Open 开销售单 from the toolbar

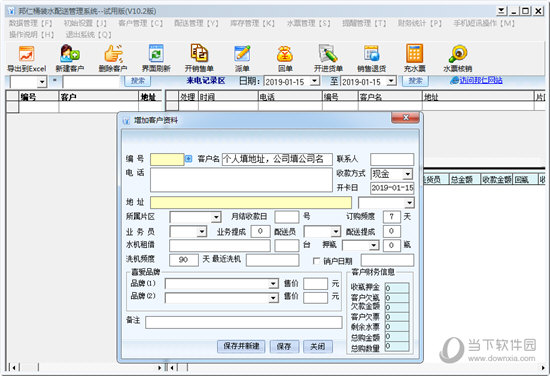pos(199,58)
